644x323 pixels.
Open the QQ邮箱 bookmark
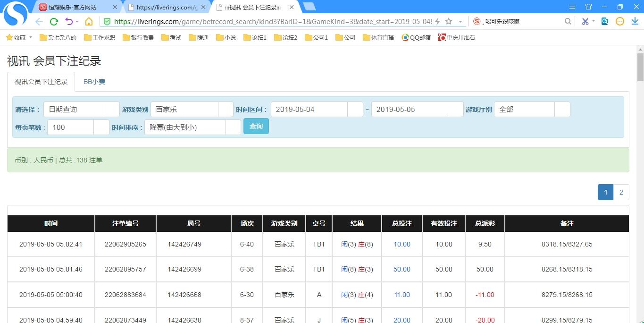[x=416, y=37]
